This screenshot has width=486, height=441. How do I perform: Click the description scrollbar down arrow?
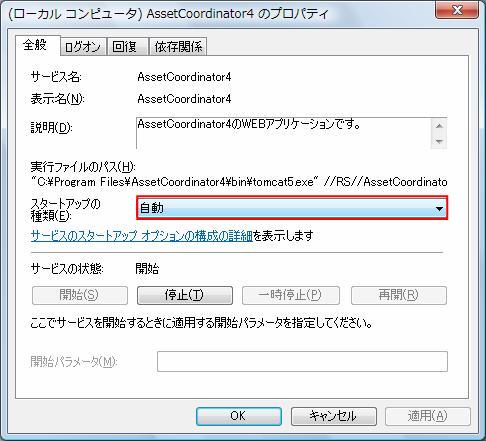(439, 141)
